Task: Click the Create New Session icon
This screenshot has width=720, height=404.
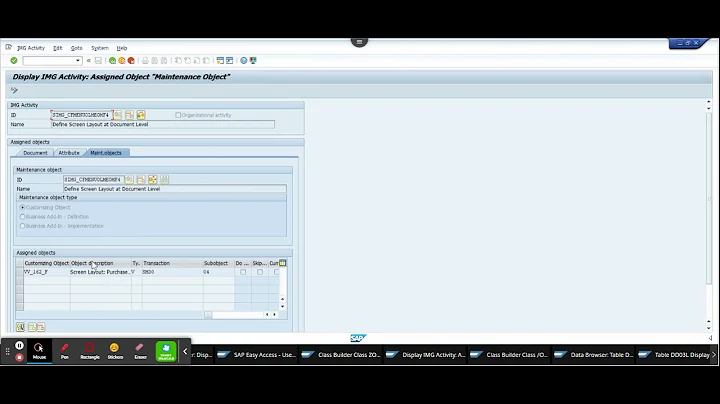Action: click(x=220, y=61)
